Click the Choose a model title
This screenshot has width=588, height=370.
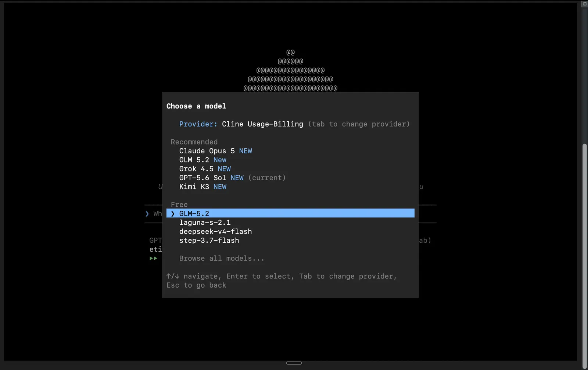pyautogui.click(x=196, y=106)
